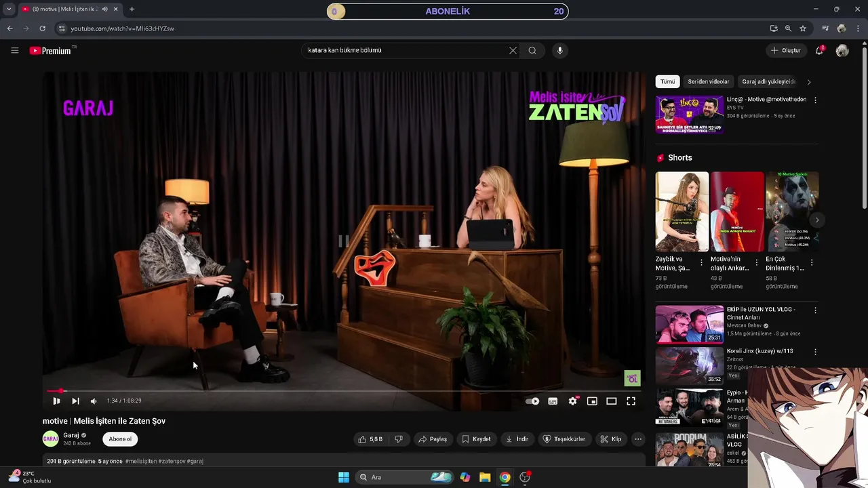
Task: Download the video with İndir
Action: tap(517, 439)
